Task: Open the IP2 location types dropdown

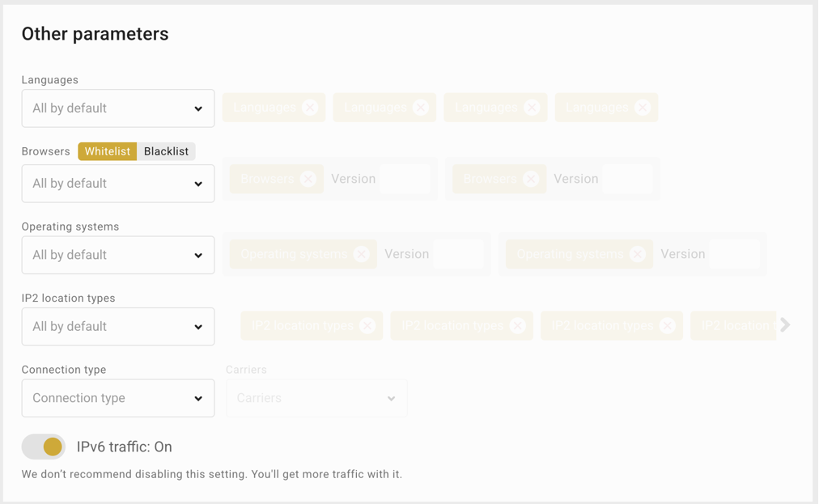Action: click(x=117, y=326)
